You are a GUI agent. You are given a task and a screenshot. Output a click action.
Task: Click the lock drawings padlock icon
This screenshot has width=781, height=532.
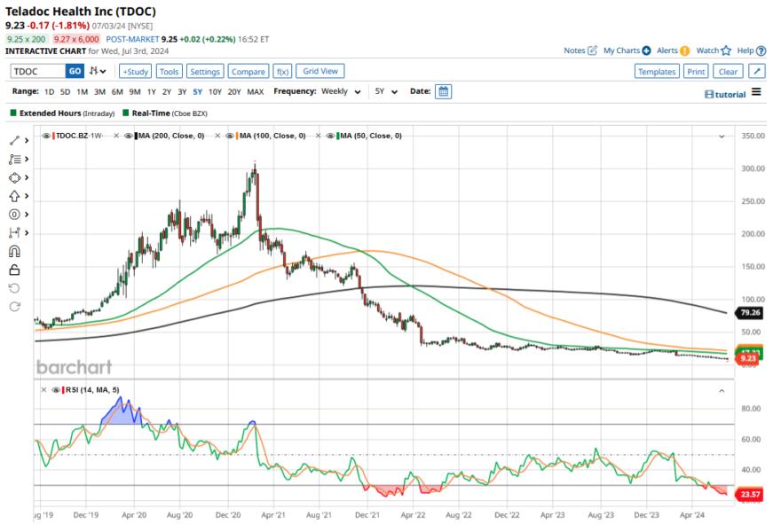14,270
